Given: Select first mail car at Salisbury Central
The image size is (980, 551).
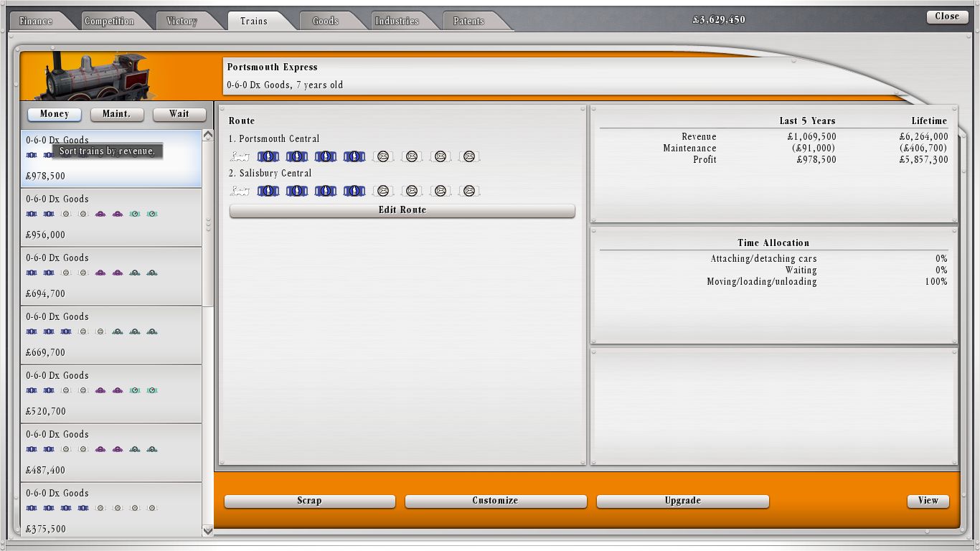Looking at the screenshot, I should click(x=383, y=191).
